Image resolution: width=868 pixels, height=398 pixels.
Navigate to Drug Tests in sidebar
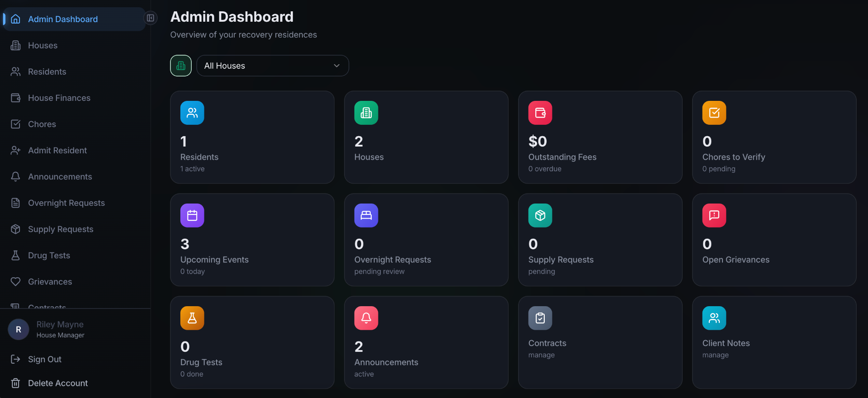pos(74,255)
